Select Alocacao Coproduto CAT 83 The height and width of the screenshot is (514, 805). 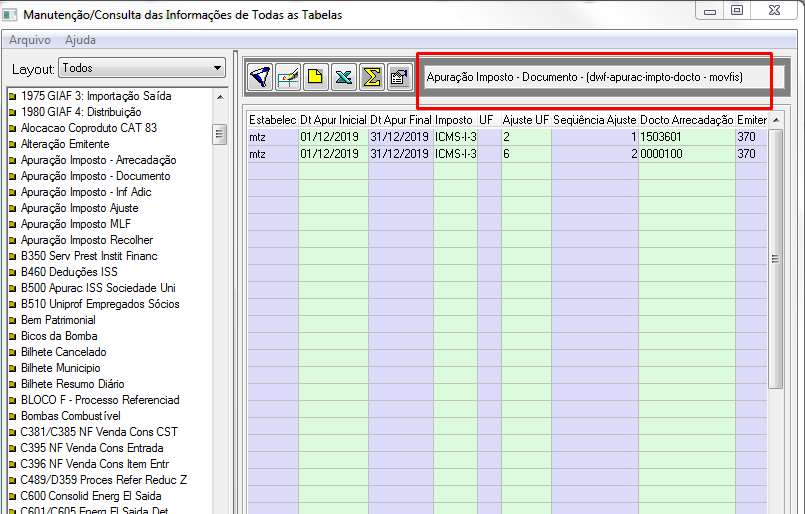[89, 128]
